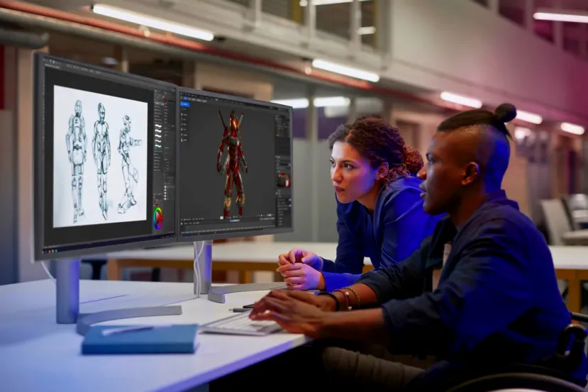Click the Windows Start button on left monitor
This screenshot has width=588, height=392.
(x=44, y=249)
